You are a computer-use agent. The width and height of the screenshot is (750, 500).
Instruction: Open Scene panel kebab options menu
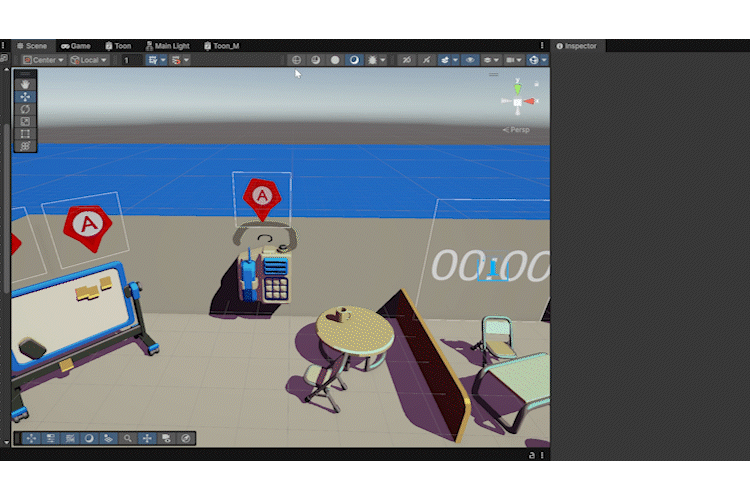[x=542, y=45]
